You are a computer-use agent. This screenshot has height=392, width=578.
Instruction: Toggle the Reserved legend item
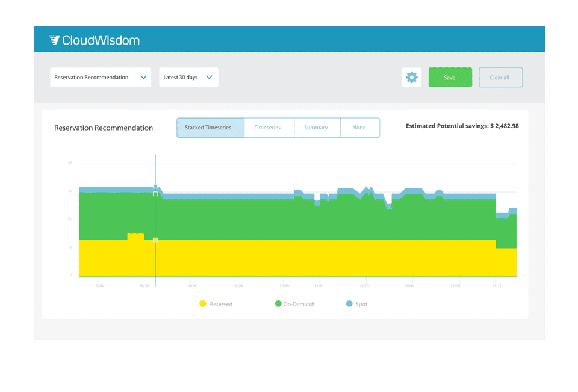point(216,304)
